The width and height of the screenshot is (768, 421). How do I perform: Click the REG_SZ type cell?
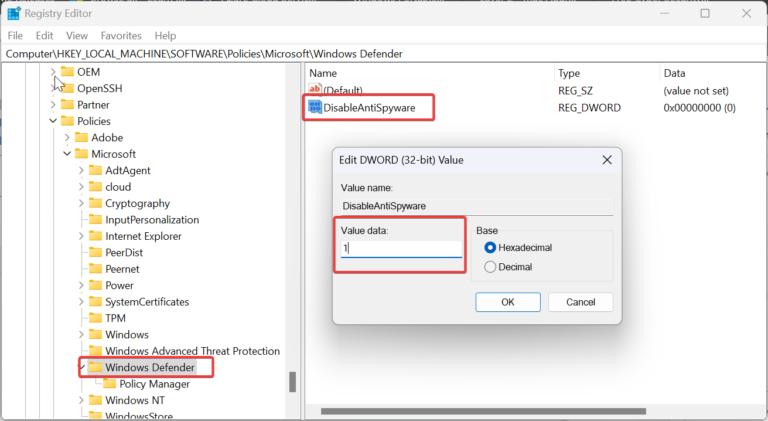(576, 91)
